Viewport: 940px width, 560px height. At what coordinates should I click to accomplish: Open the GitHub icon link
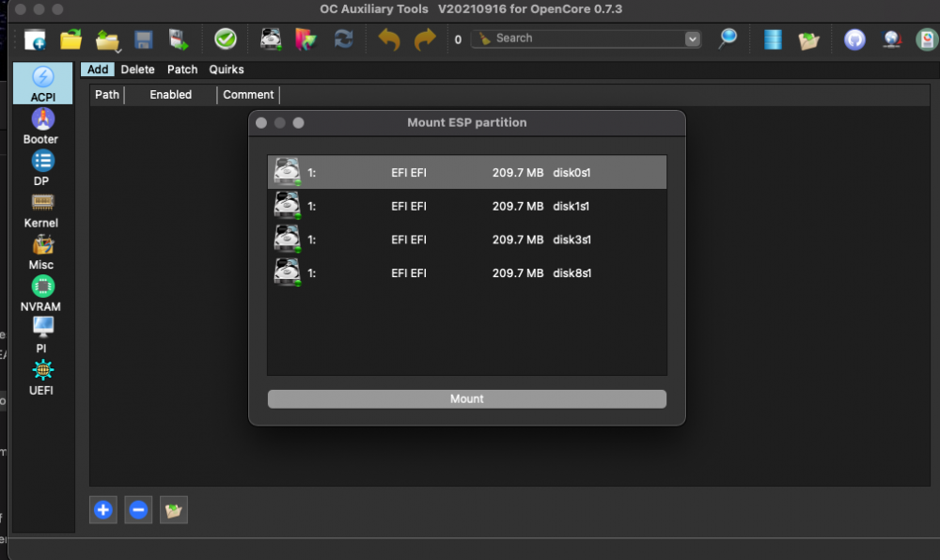[x=854, y=39]
